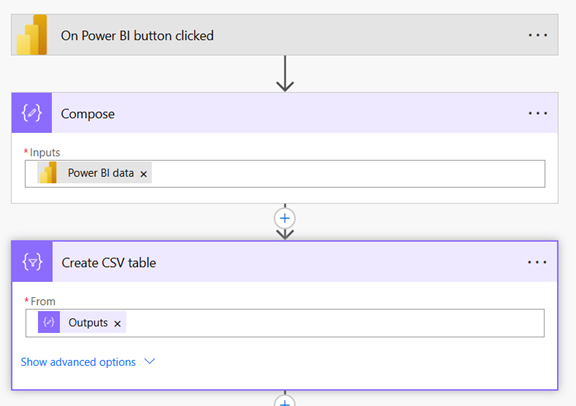The width and height of the screenshot is (576, 406).
Task: Remove the Power BI data token
Action: (x=144, y=174)
